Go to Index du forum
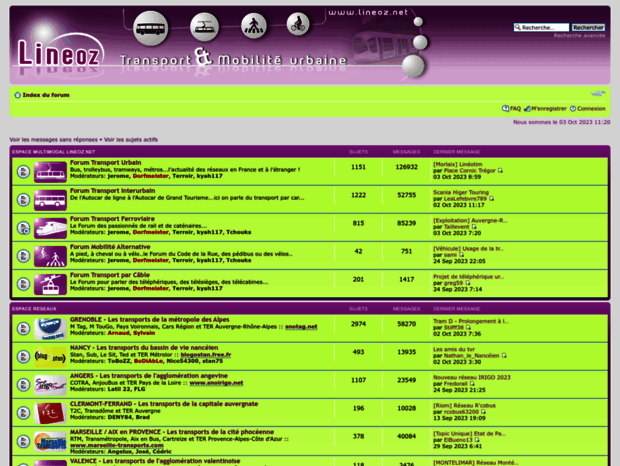Viewport: 620px width, 466px height. tap(46, 95)
